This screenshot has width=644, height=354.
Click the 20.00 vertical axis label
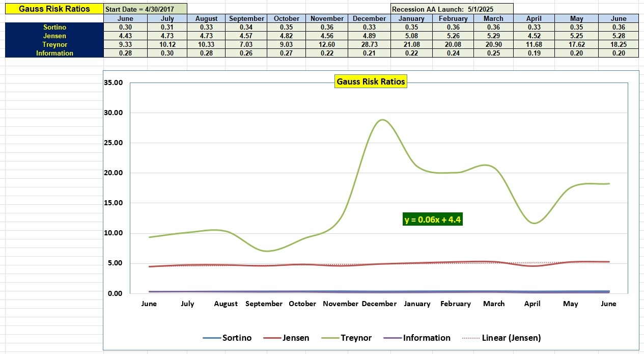coord(113,173)
